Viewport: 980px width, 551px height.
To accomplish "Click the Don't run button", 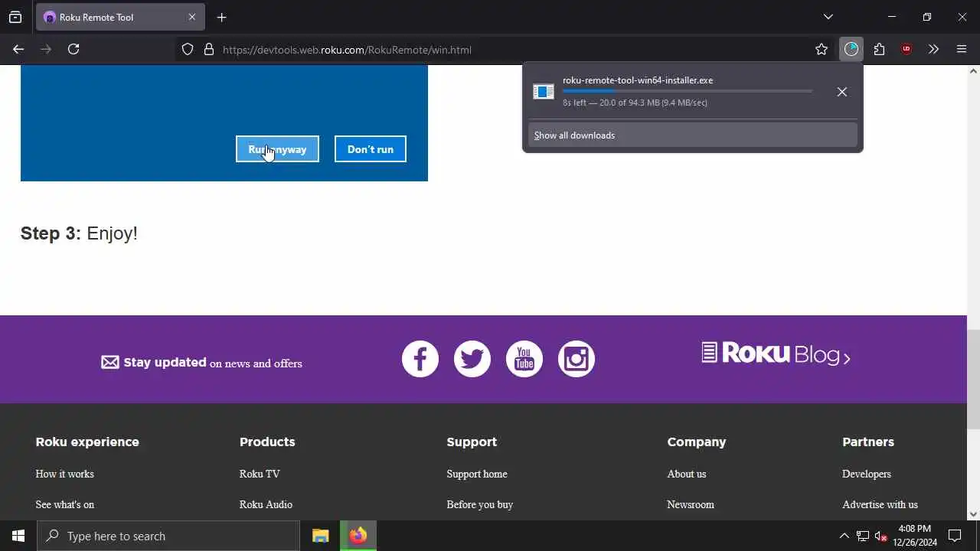I will tap(371, 149).
